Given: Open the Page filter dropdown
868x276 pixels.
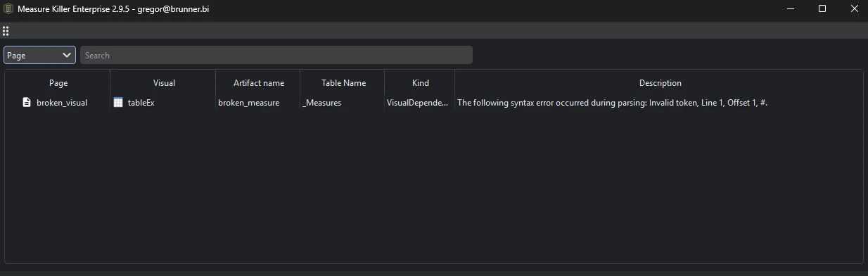Looking at the screenshot, I should tap(39, 55).
